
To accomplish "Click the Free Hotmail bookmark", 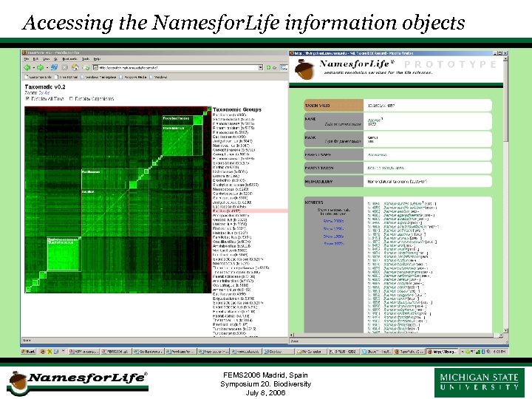I will 66,77.
